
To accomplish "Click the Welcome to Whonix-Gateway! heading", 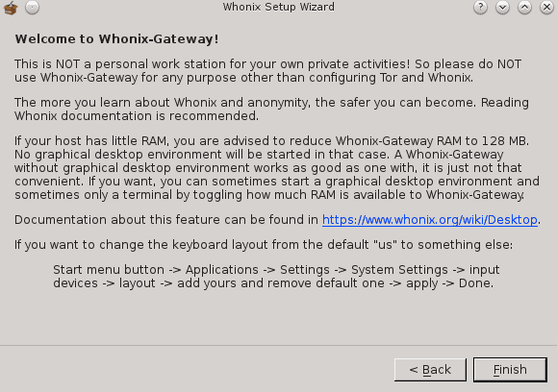I will [x=116, y=39].
